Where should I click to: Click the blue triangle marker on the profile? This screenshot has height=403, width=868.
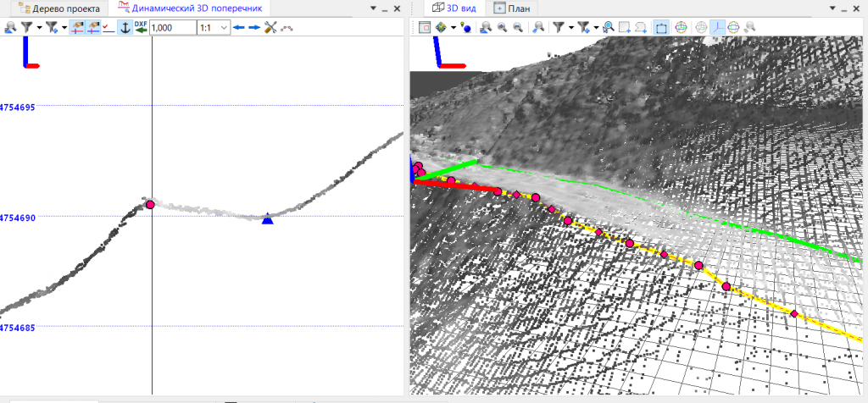[268, 219]
